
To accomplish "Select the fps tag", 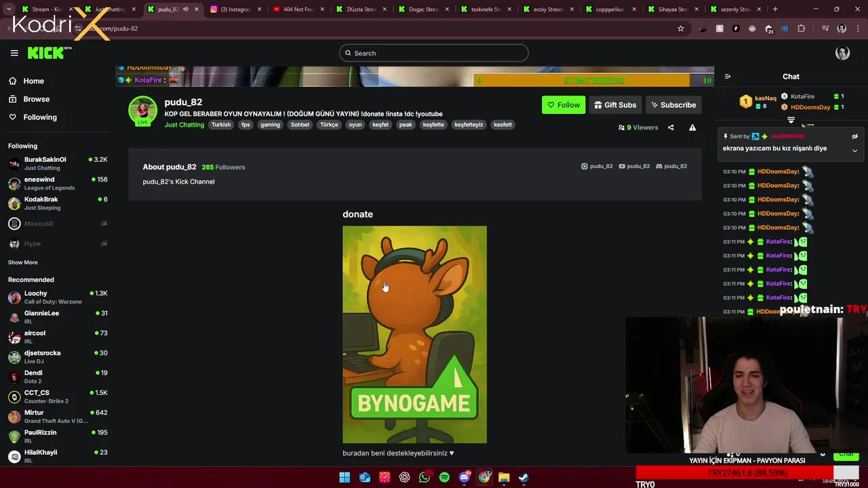I will click(x=245, y=125).
